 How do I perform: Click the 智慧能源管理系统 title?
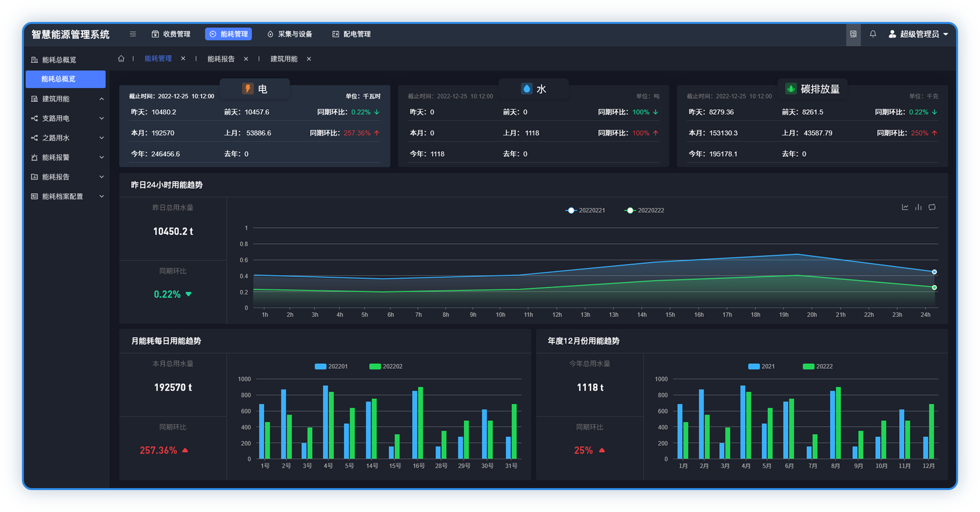(70, 35)
